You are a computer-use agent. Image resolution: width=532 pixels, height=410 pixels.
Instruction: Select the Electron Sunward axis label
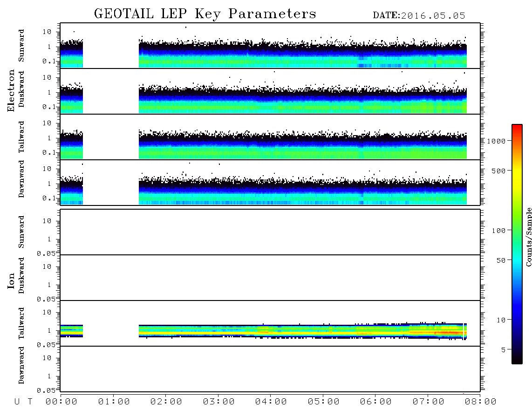point(21,46)
